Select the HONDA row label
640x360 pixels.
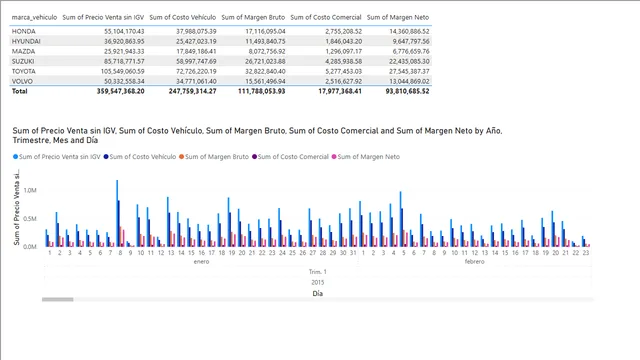tap(24, 31)
